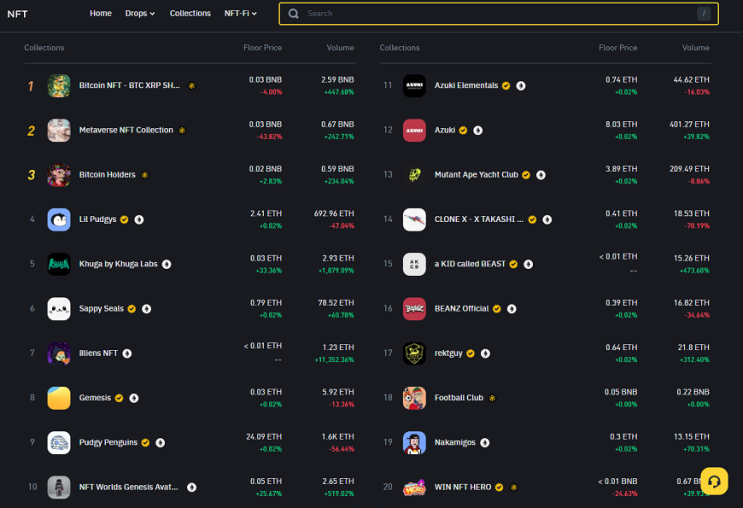743x508 pixels.
Task: Click the right table Floor Price header
Action: click(x=618, y=48)
